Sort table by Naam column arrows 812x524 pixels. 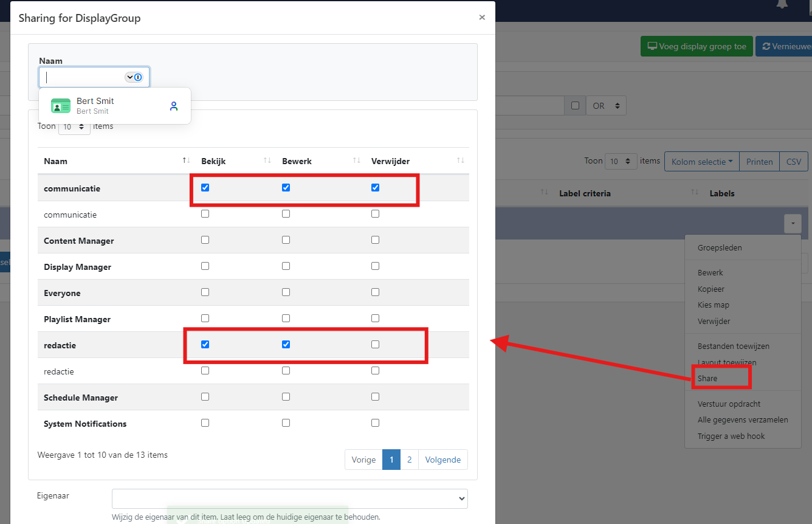tap(186, 160)
